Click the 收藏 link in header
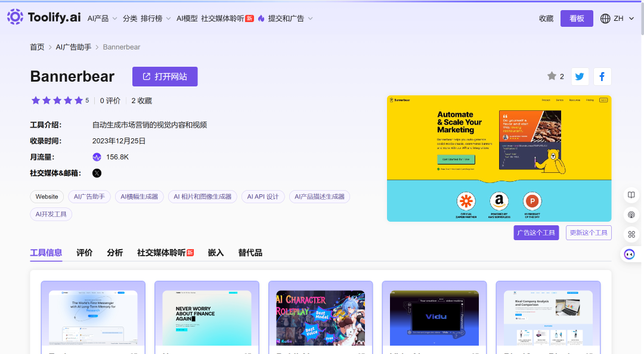644x354 pixels. coord(546,18)
